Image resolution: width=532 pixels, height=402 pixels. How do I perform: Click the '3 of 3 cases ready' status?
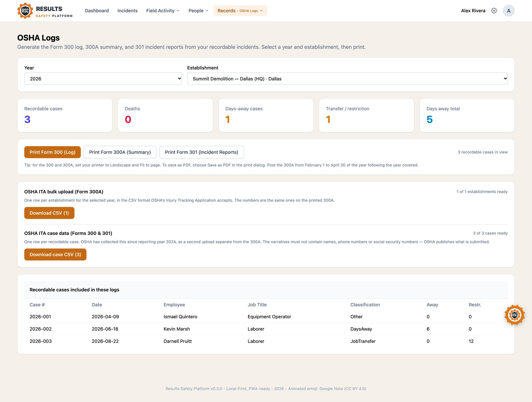(x=490, y=233)
